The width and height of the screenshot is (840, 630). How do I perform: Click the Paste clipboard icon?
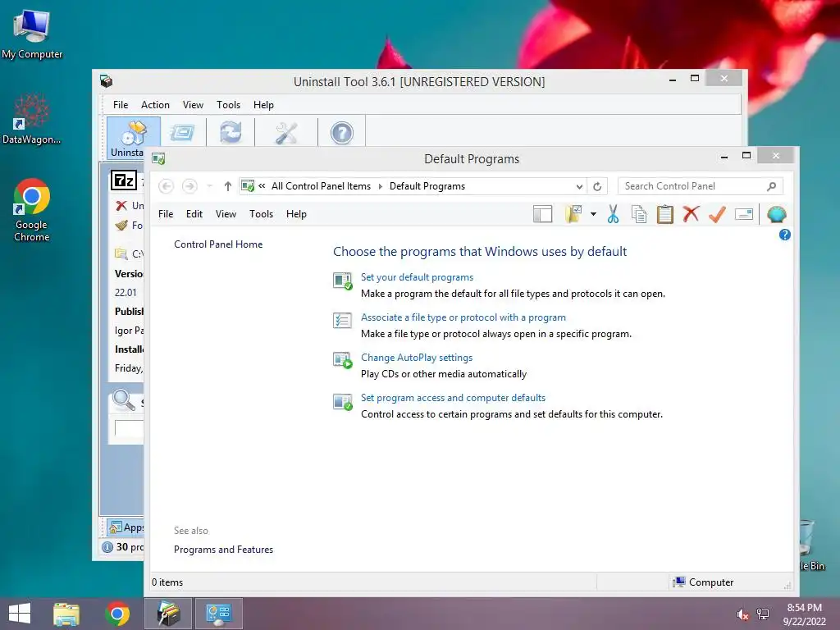[x=664, y=214]
